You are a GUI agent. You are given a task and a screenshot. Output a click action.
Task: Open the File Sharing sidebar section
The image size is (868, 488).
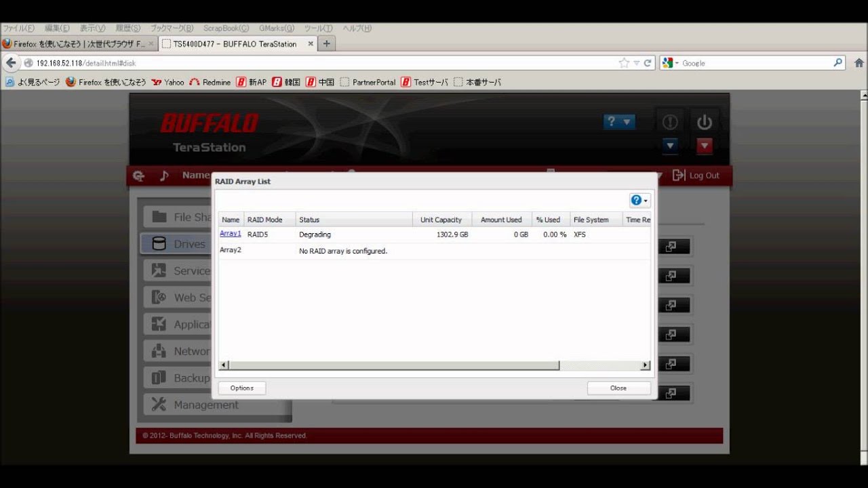pyautogui.click(x=178, y=217)
